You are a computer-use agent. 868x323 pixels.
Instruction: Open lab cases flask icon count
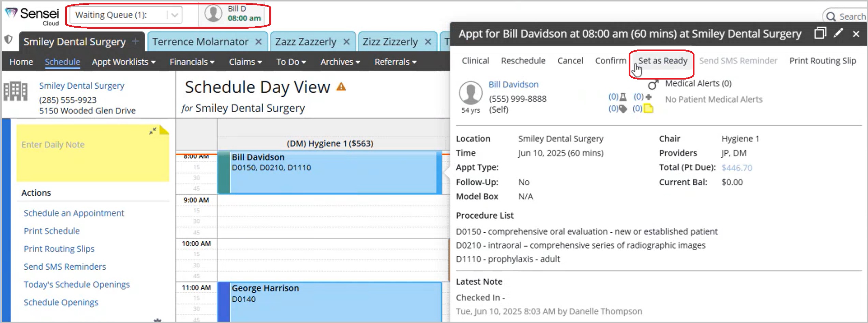[x=617, y=97]
